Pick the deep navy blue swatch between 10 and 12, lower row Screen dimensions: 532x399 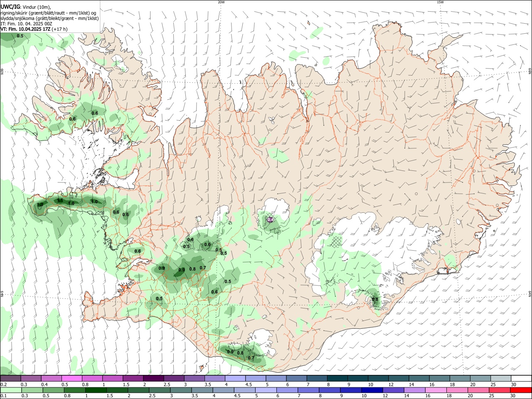(x=372, y=390)
